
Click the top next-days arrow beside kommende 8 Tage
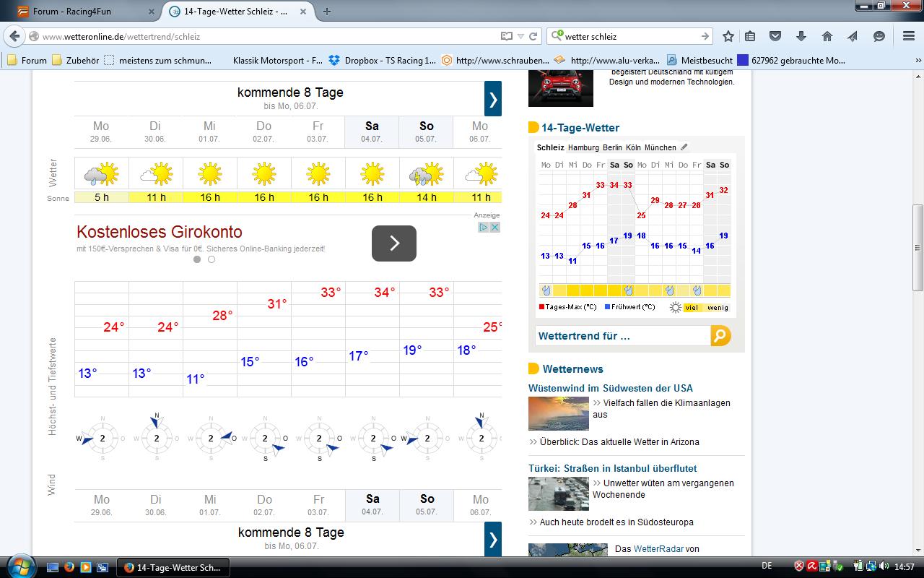coord(492,99)
